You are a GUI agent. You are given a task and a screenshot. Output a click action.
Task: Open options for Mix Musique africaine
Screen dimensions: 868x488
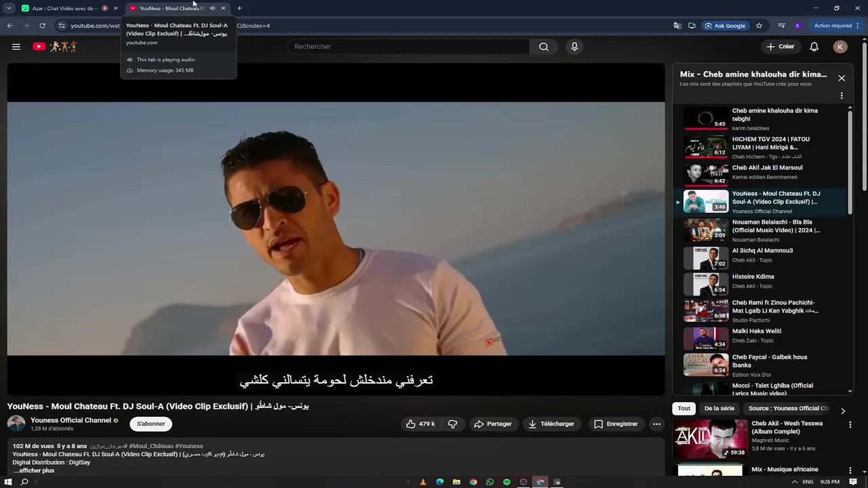850,470
